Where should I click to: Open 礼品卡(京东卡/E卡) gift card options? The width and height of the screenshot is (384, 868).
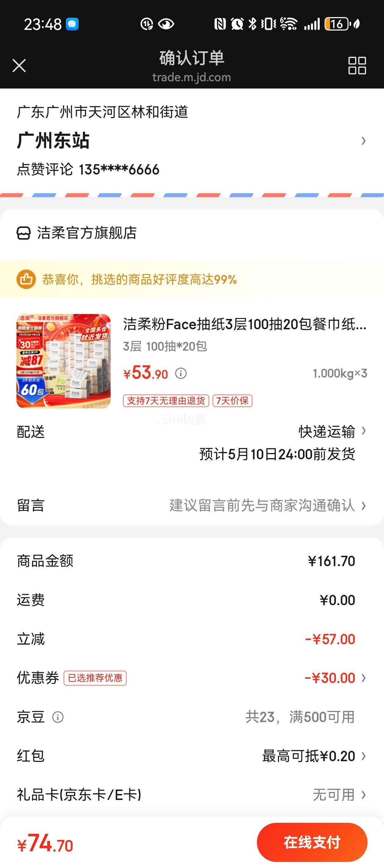[192, 795]
